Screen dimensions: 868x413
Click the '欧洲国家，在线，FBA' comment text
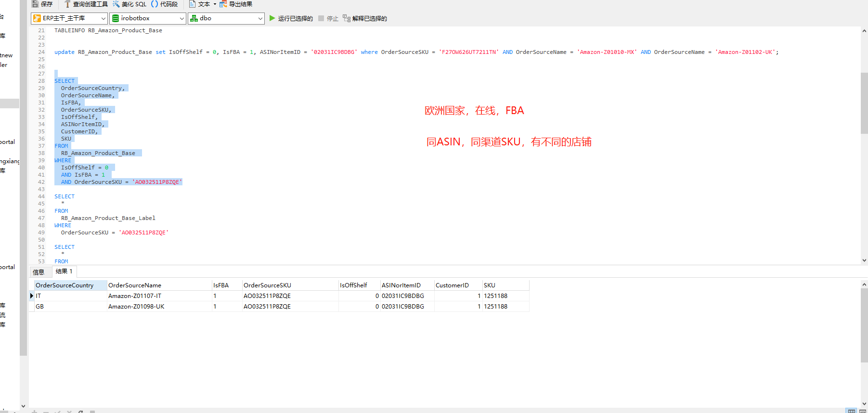[x=474, y=111]
